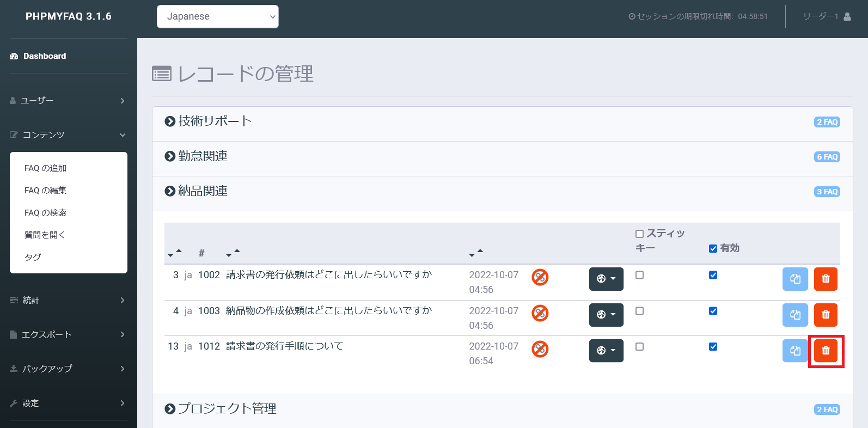This screenshot has height=428, width=868.
Task: Click the session time 04:58:51
Action: pos(753,16)
